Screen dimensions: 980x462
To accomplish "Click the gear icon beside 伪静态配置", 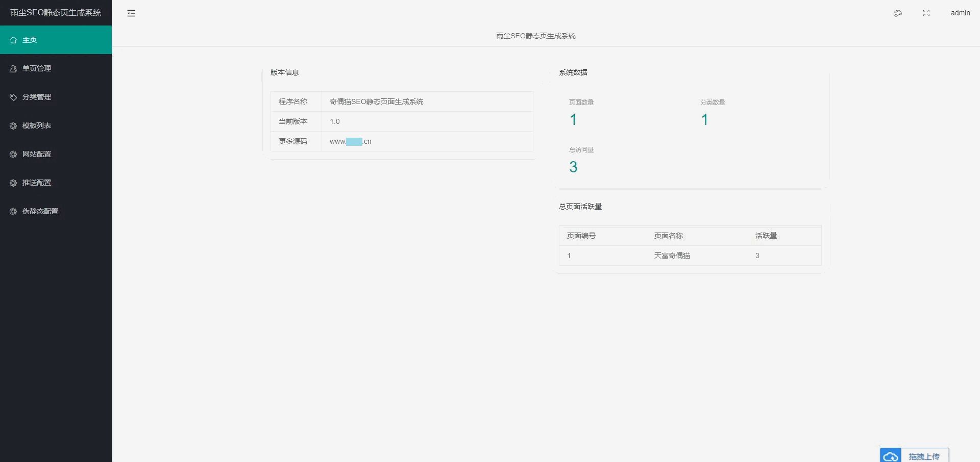I will [13, 211].
